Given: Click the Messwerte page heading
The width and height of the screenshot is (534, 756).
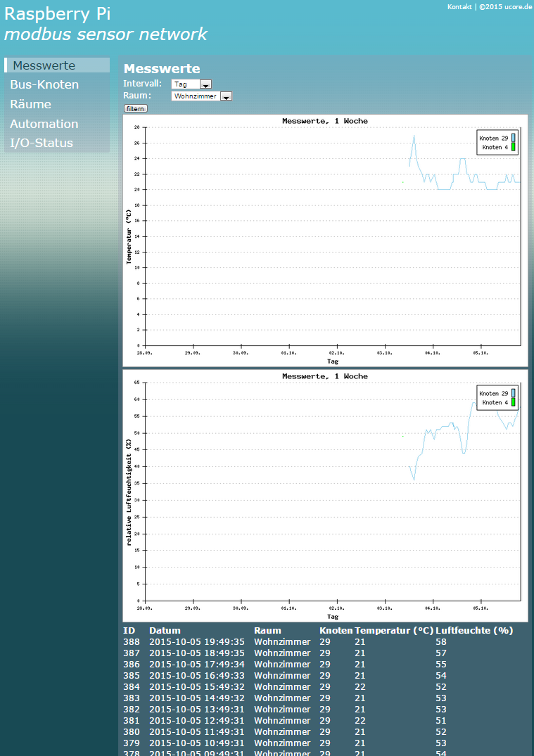Looking at the screenshot, I should tap(162, 68).
